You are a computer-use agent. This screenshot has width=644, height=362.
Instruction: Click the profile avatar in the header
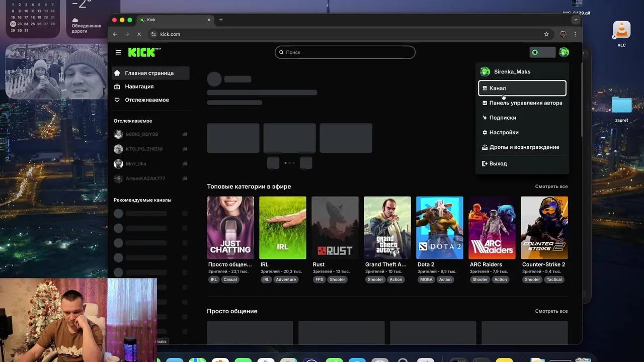[564, 52]
